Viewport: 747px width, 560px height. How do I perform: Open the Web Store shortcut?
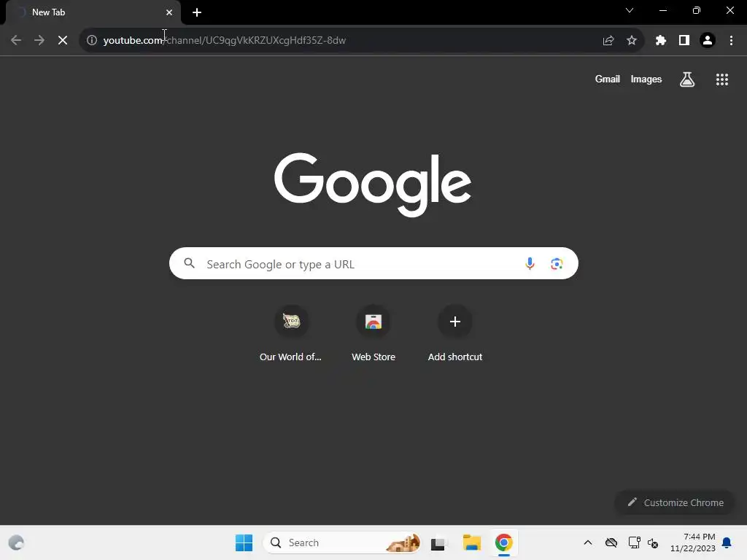373,333
